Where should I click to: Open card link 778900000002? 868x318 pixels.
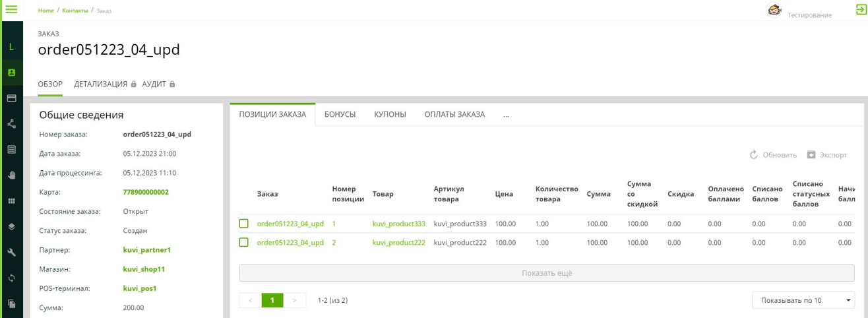[146, 193]
